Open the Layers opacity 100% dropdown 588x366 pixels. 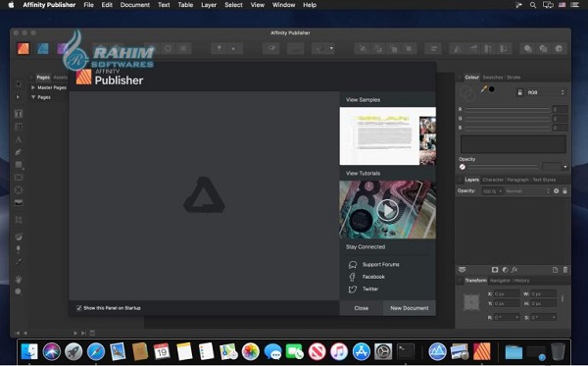492,191
